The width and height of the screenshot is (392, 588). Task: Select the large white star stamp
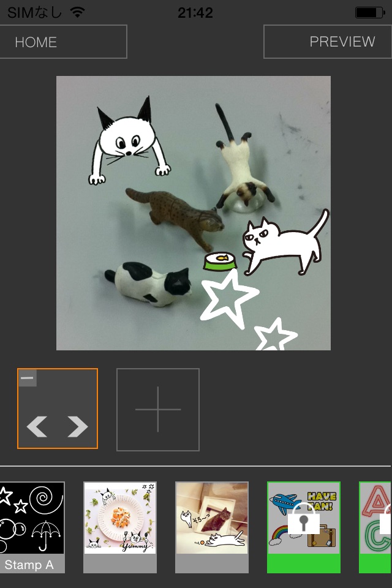229,300
